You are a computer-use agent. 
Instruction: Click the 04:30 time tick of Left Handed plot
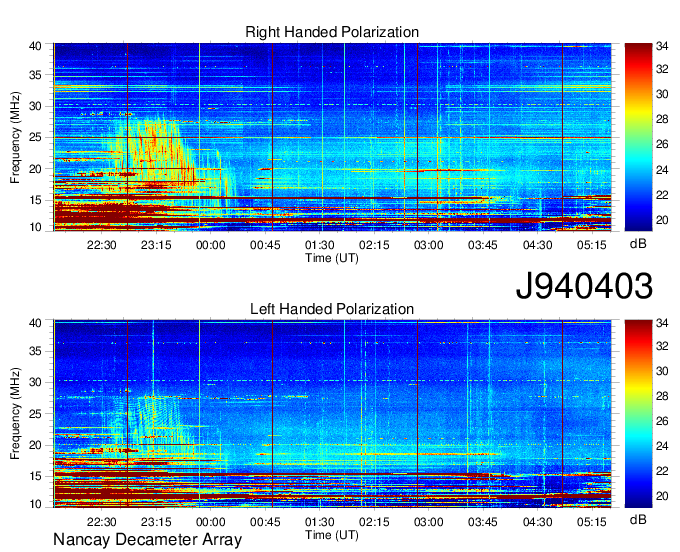point(537,522)
